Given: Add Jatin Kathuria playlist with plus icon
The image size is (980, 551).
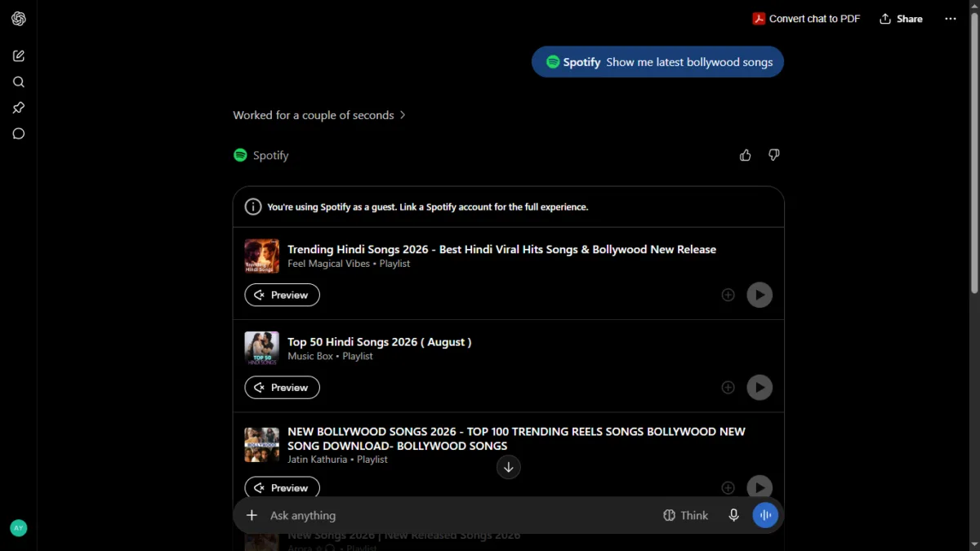Looking at the screenshot, I should (x=728, y=487).
